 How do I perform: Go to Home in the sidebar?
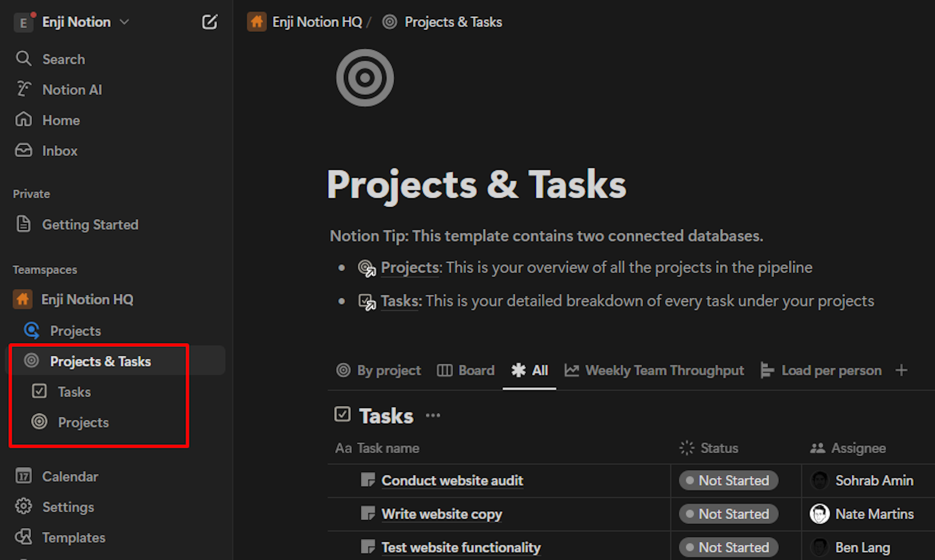coord(61,120)
